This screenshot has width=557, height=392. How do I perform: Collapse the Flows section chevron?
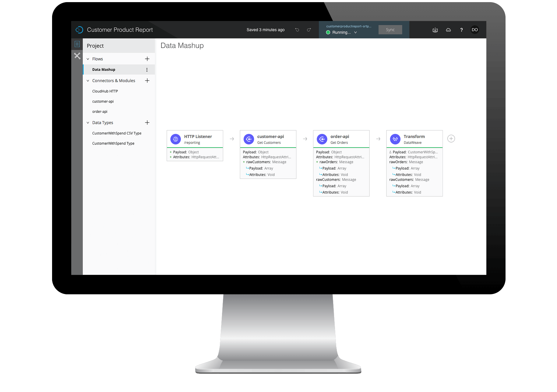pos(88,59)
